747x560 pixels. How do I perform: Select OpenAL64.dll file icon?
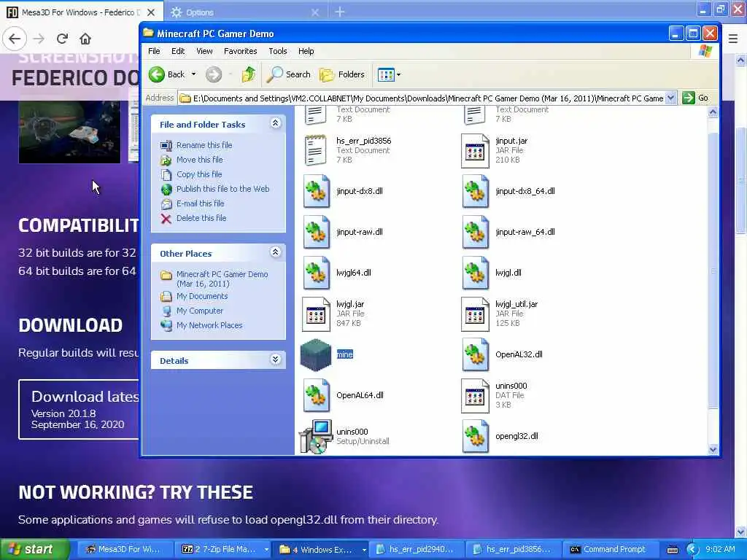click(317, 395)
